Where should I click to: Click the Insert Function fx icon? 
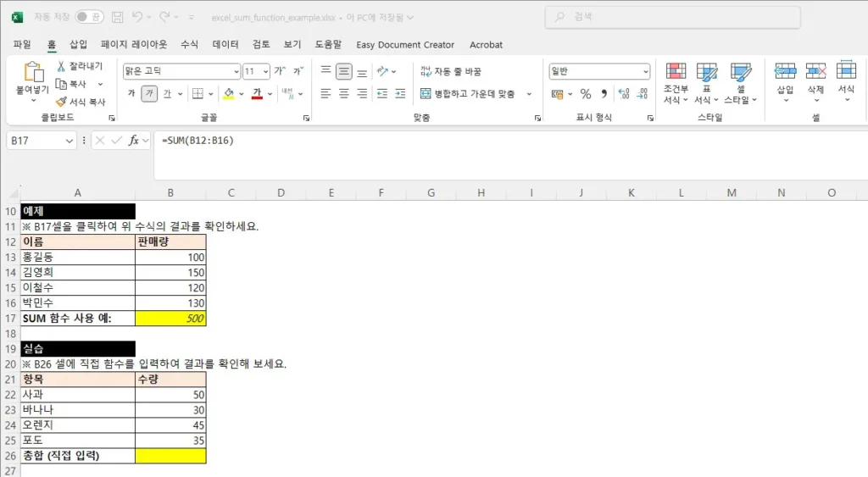pyautogui.click(x=133, y=141)
